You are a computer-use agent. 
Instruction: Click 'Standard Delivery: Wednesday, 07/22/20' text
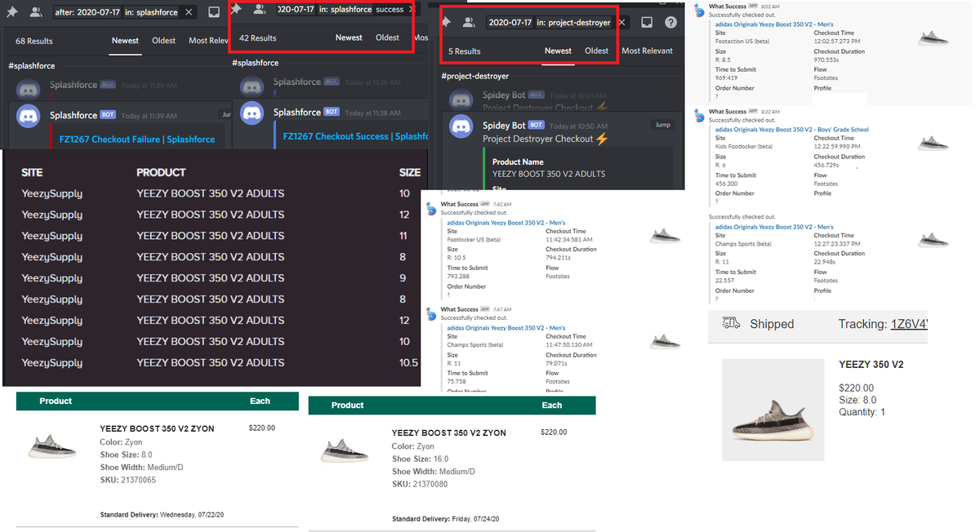pyautogui.click(x=162, y=515)
